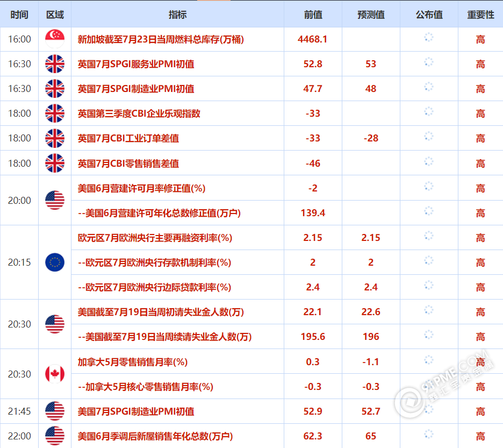Click forecast value -28
503x448 pixels.
pos(371,138)
